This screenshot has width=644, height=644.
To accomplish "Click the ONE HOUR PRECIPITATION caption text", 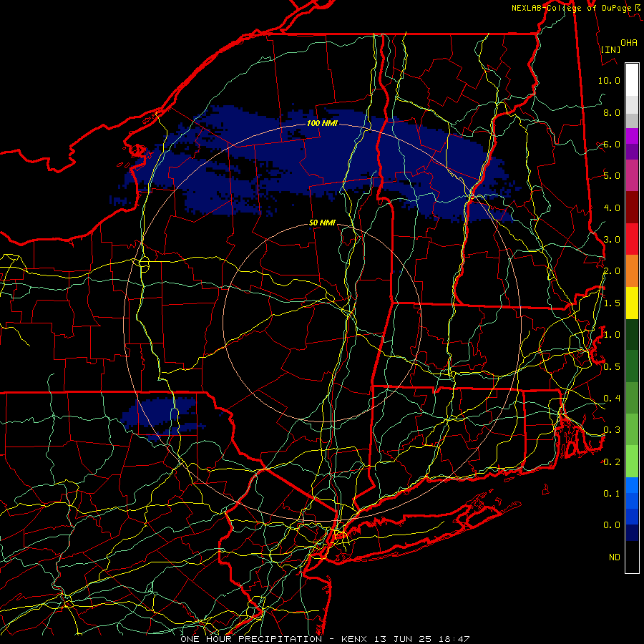I will tap(251, 639).
